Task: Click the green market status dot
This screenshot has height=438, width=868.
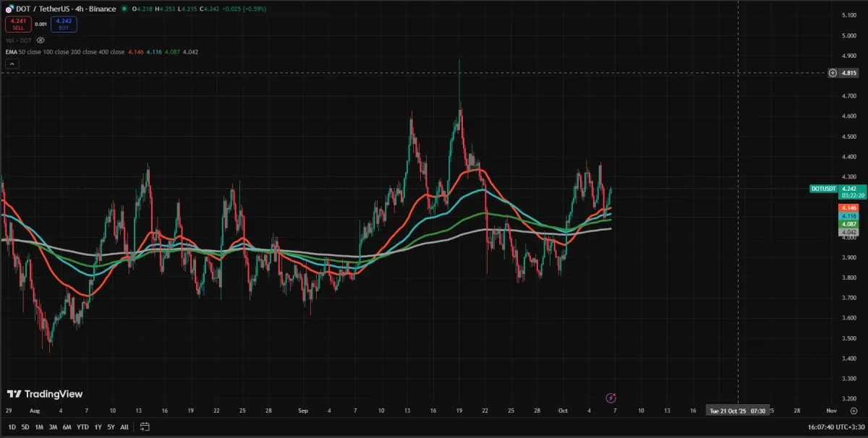Action: coord(124,9)
